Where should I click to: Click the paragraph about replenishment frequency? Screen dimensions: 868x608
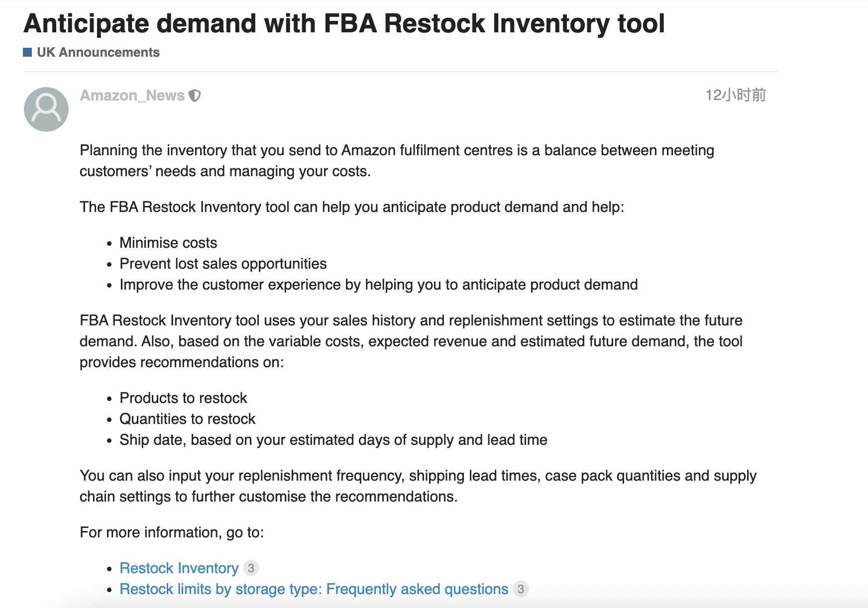(x=418, y=486)
